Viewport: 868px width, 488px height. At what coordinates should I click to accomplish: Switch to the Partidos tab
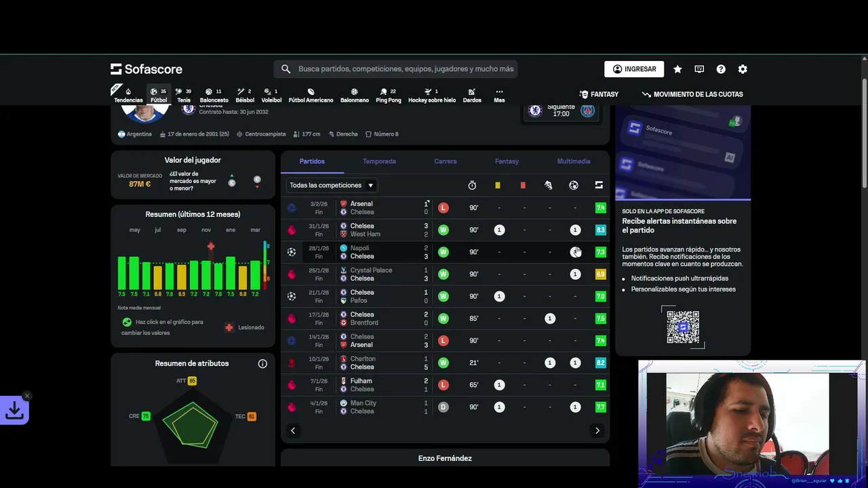tap(312, 161)
